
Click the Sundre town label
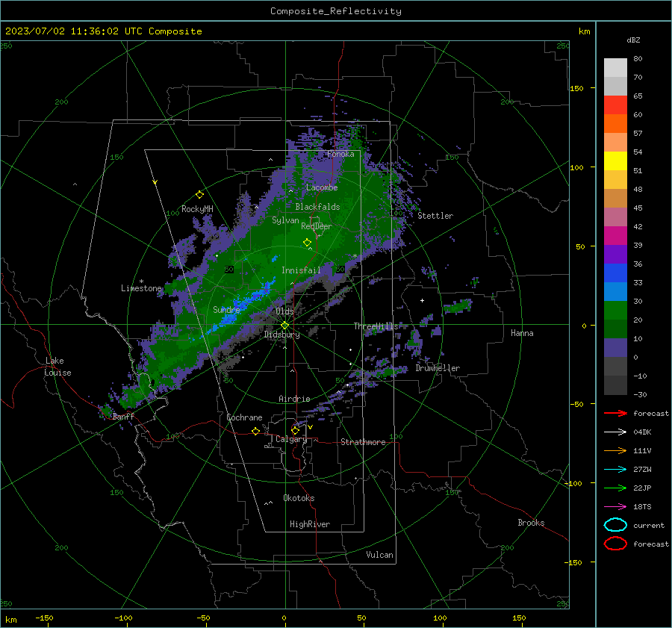[226, 309]
